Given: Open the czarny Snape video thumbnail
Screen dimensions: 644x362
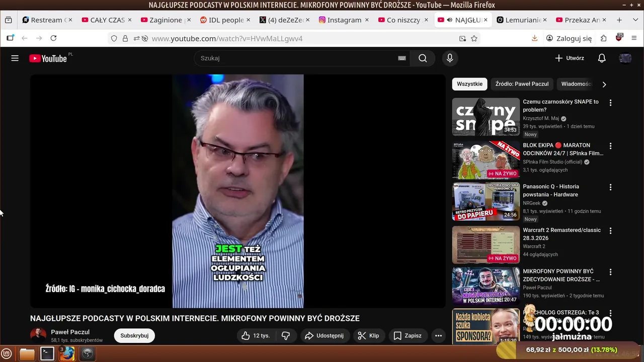Looking at the screenshot, I should point(486,117).
